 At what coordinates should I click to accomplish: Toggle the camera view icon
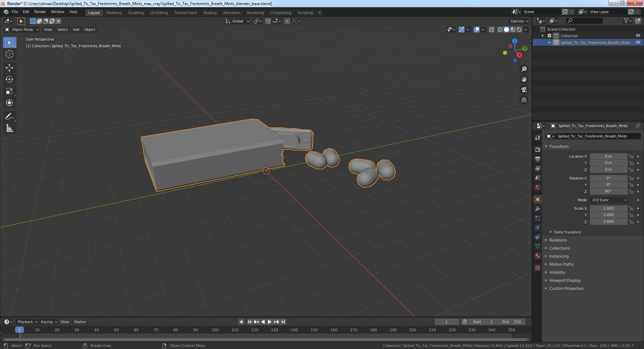(524, 90)
